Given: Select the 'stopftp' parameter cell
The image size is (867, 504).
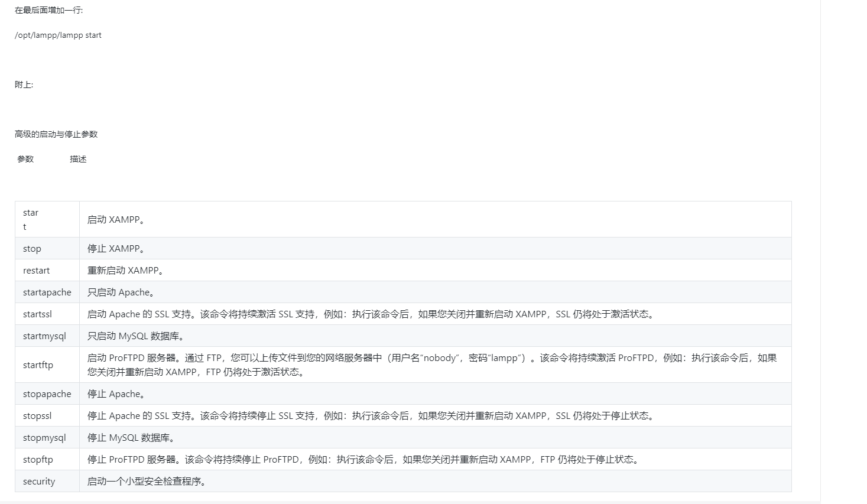Looking at the screenshot, I should (47, 460).
